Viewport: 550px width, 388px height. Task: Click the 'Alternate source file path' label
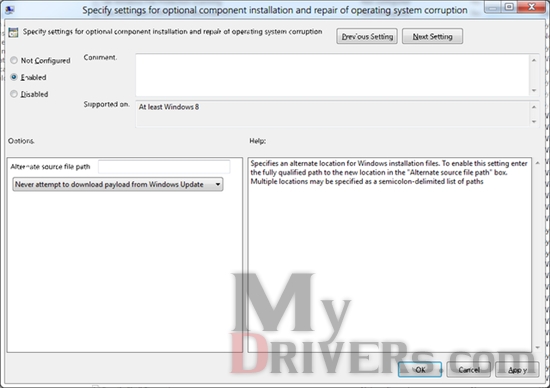tap(50, 167)
